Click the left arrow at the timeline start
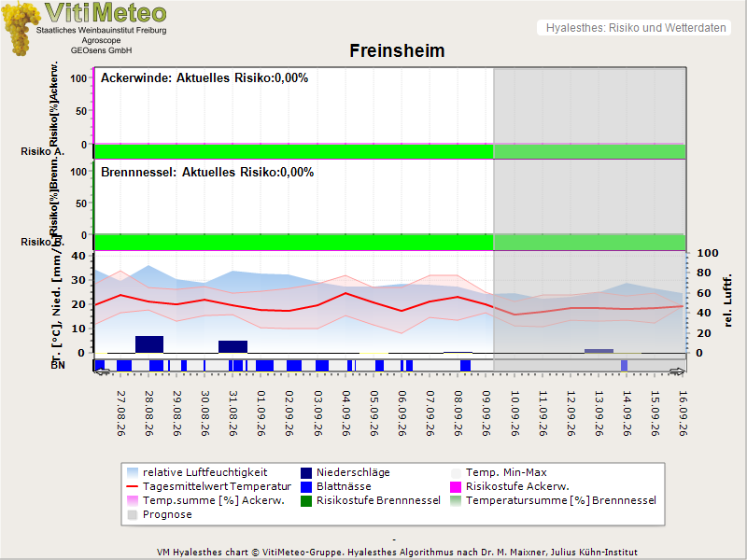This screenshot has width=747, height=560. (103, 371)
